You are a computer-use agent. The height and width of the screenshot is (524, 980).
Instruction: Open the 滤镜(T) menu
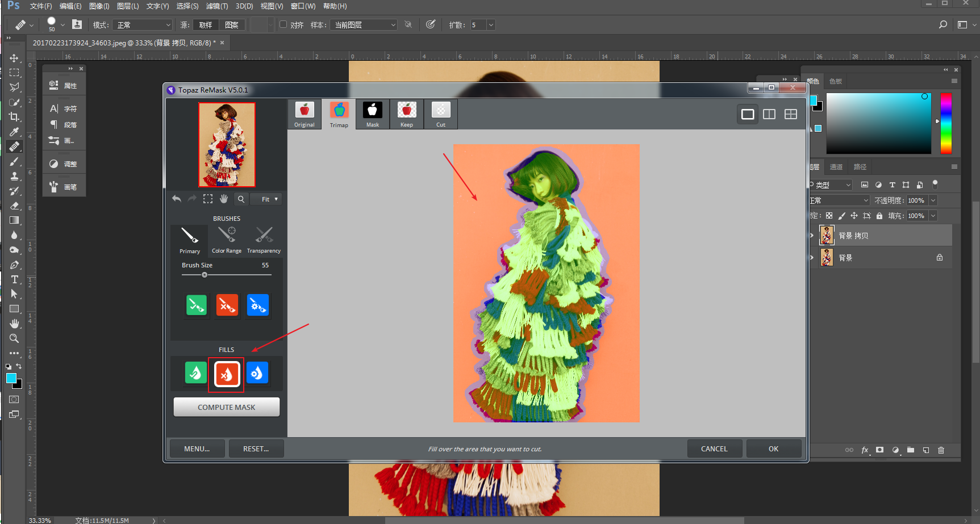pos(217,6)
